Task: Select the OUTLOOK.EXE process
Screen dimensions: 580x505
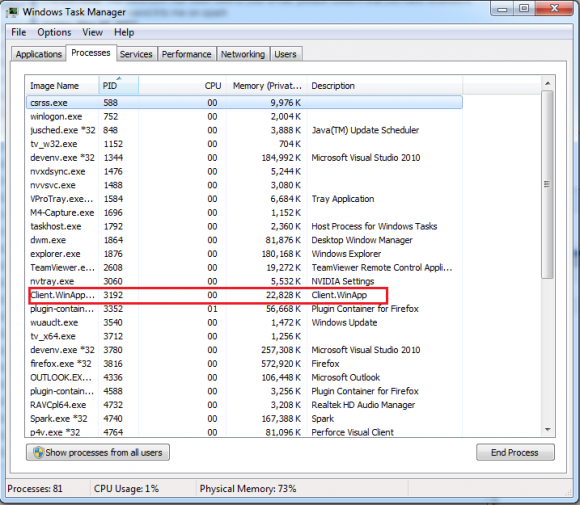Action: coord(244,377)
